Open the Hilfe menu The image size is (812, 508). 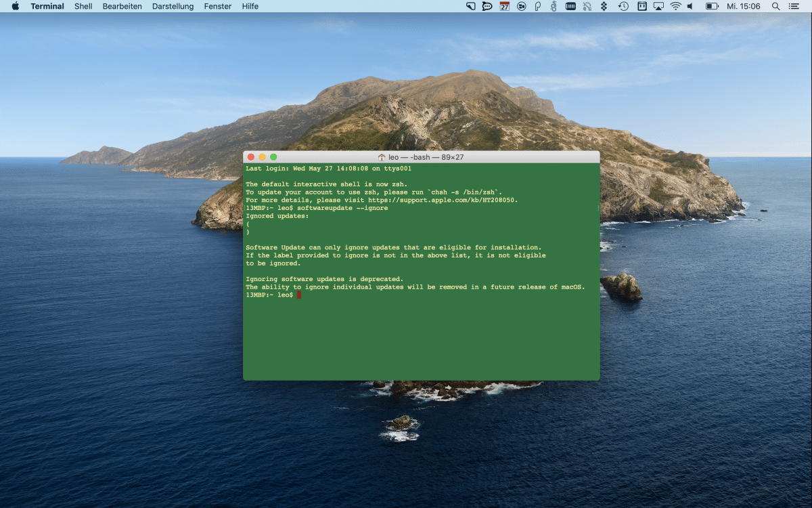pos(250,6)
